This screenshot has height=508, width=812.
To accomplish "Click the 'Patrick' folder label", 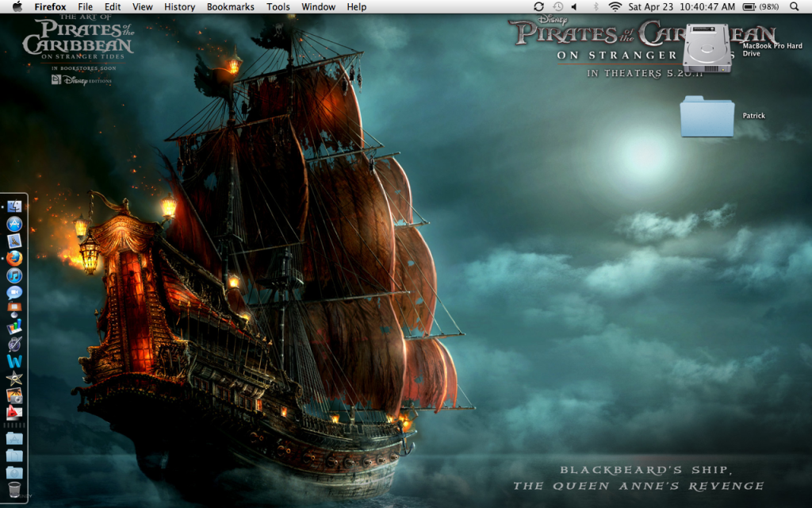I will tap(753, 116).
